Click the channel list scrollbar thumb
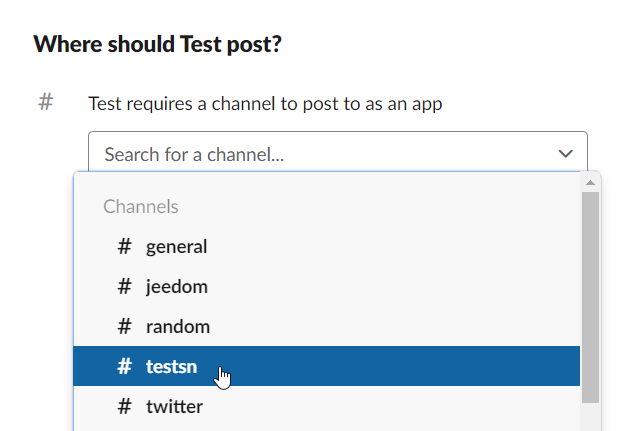 tap(590, 297)
